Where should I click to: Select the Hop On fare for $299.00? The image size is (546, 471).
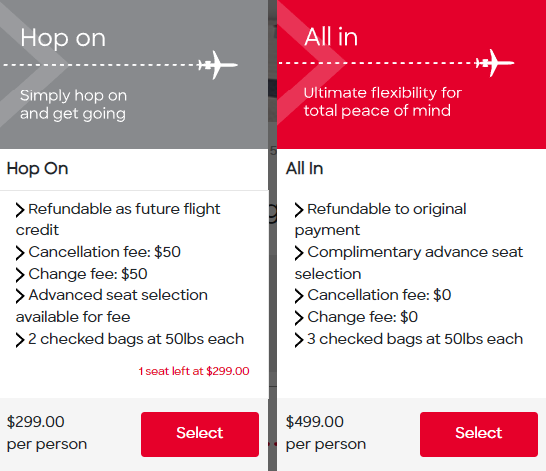pyautogui.click(x=200, y=434)
